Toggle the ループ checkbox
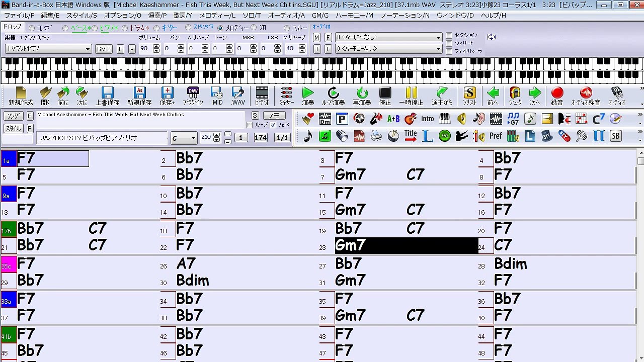This screenshot has width=644, height=362. coord(249,125)
